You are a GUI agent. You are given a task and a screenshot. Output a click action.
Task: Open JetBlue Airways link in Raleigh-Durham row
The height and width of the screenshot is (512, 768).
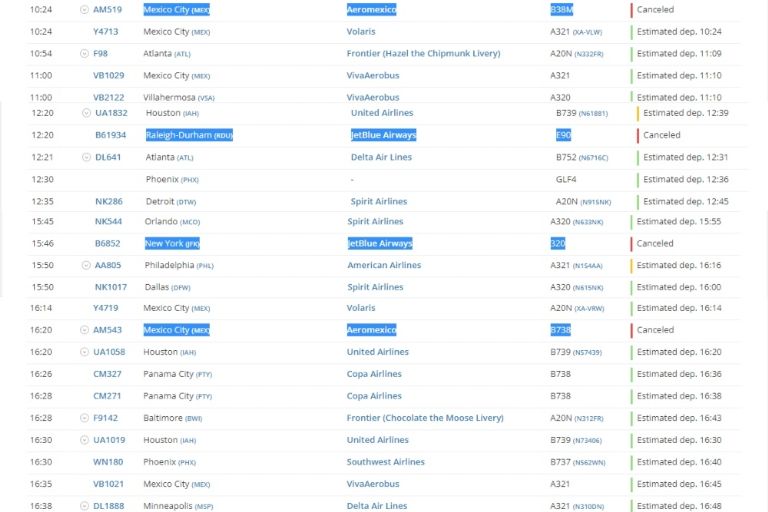point(384,135)
